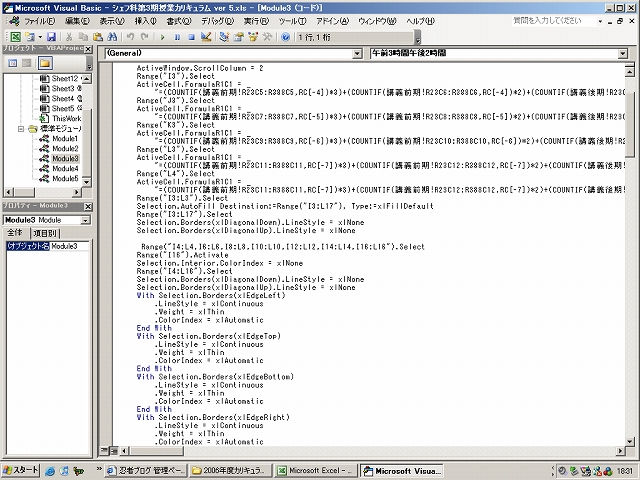Toggle Design Mode icon
Screen dimensions: 640x480
pyautogui.click(x=206, y=37)
